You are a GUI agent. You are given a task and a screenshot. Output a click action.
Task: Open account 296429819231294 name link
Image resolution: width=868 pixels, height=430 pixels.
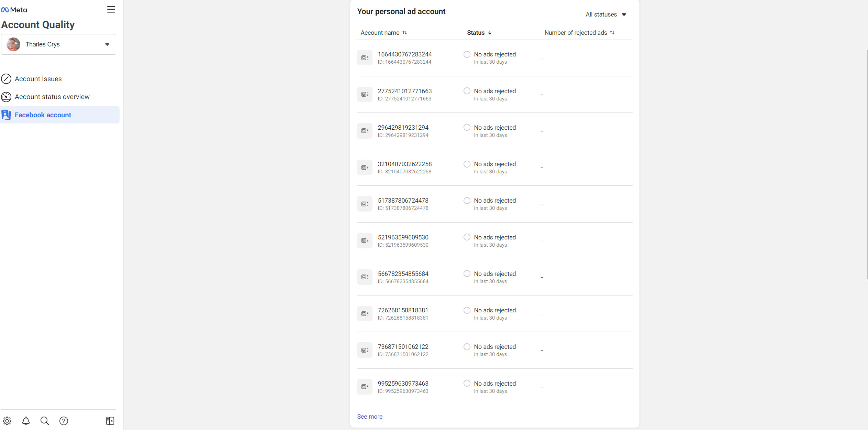coord(403,128)
